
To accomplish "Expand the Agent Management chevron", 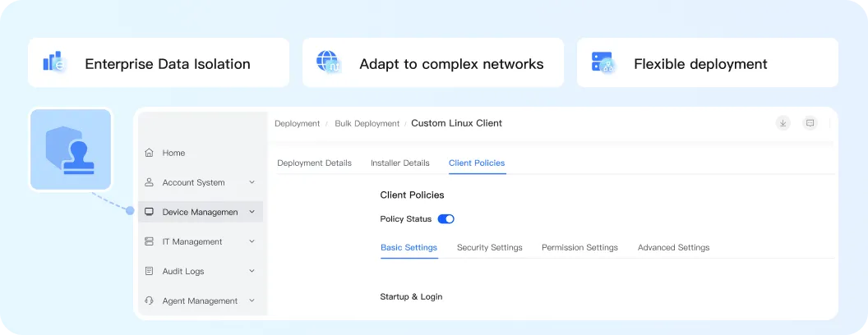I will coord(252,301).
